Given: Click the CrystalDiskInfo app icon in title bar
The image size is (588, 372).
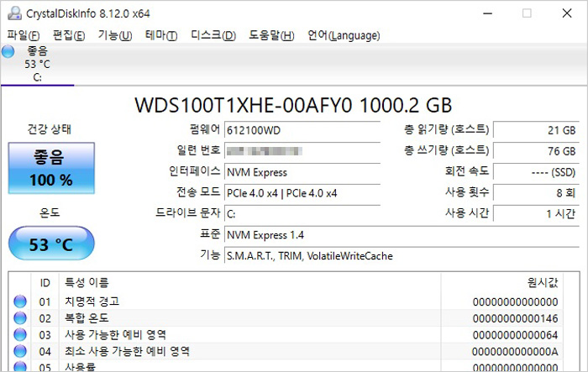Looking at the screenshot, I should pos(14,13).
